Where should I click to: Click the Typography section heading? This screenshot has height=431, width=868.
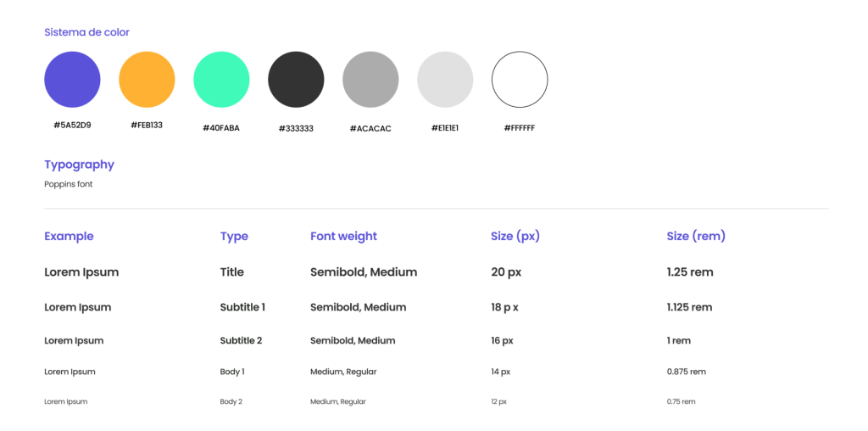pos(79,165)
